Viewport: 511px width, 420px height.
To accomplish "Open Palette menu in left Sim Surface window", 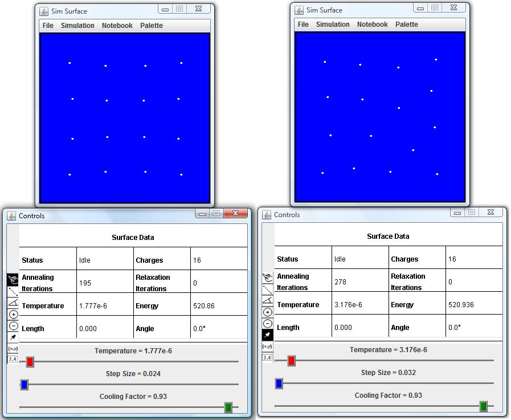I will [151, 26].
